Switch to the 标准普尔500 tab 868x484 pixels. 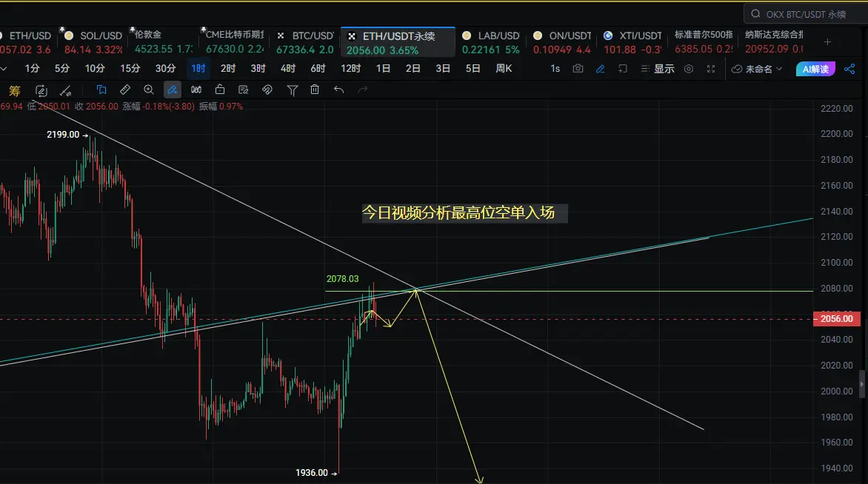point(704,42)
